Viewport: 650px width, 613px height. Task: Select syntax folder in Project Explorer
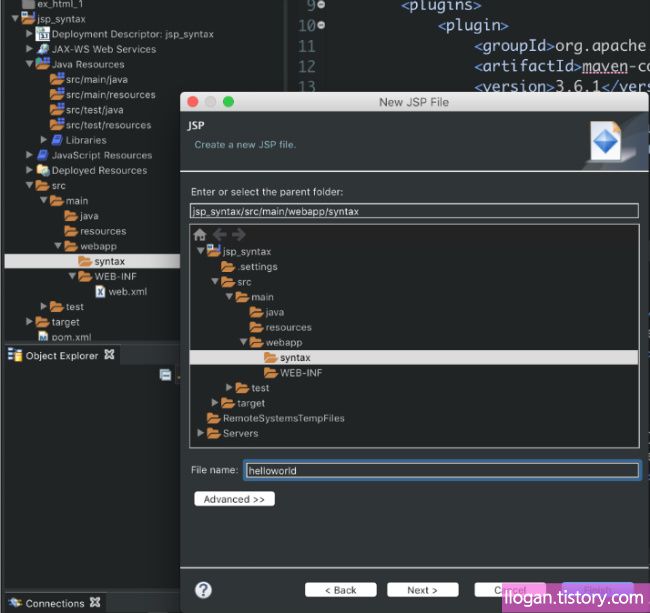click(92, 261)
